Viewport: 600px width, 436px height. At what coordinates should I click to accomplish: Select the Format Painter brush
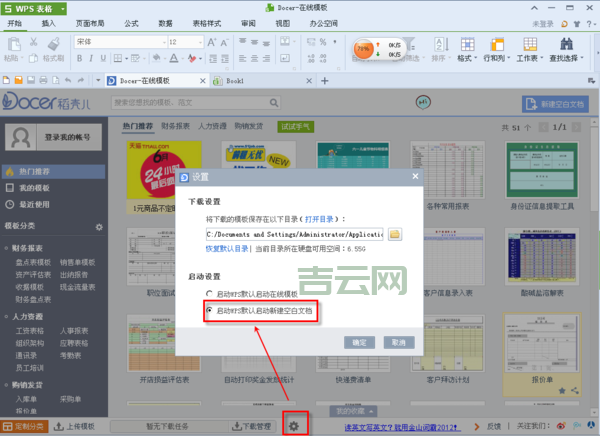(x=54, y=44)
